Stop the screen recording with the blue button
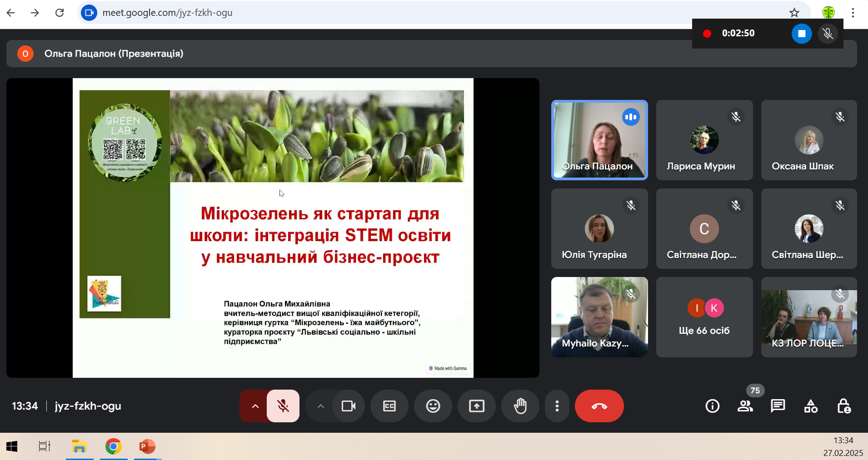 (801, 34)
